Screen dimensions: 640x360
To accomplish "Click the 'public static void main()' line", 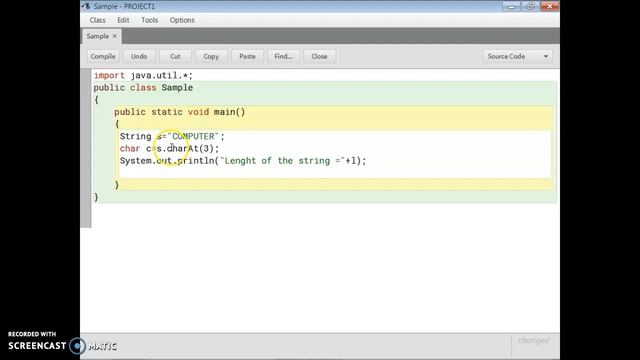I will click(x=180, y=112).
